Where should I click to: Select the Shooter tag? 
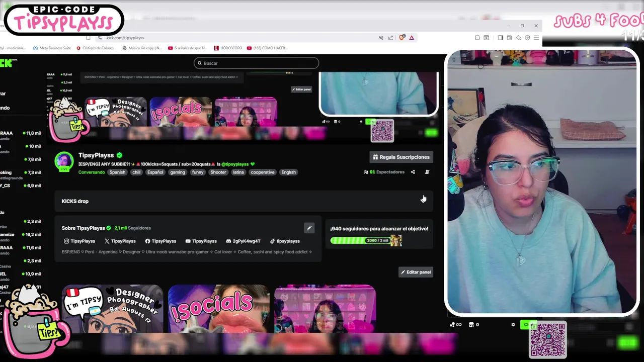click(x=218, y=172)
